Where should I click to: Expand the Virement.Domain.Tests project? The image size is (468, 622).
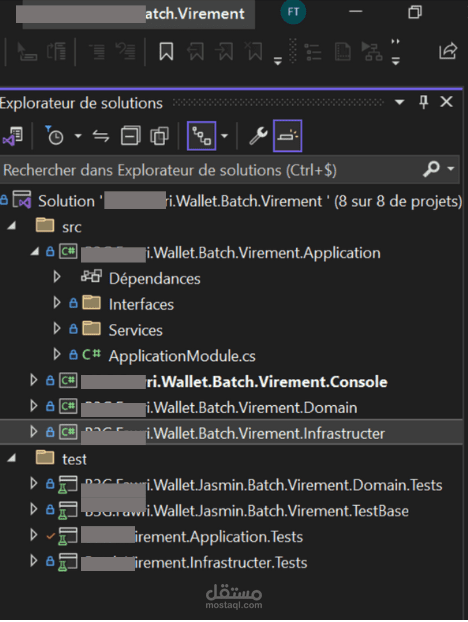pos(34,483)
